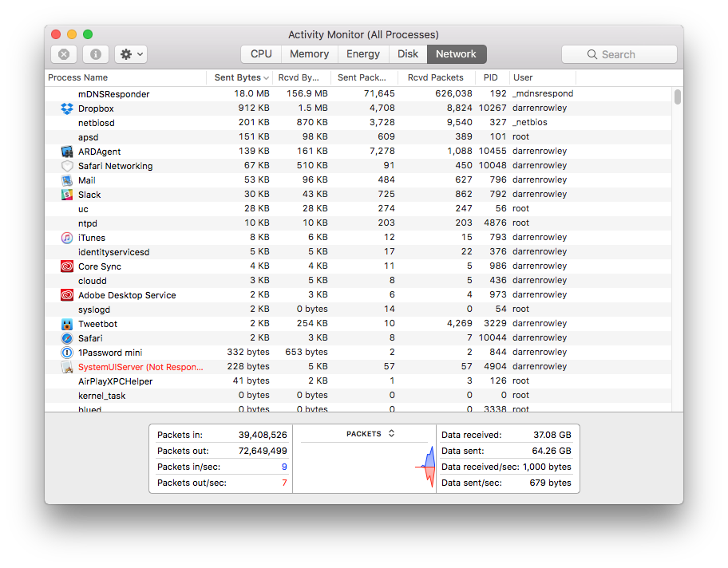Click the Rcvd Bytes column header

(x=302, y=77)
